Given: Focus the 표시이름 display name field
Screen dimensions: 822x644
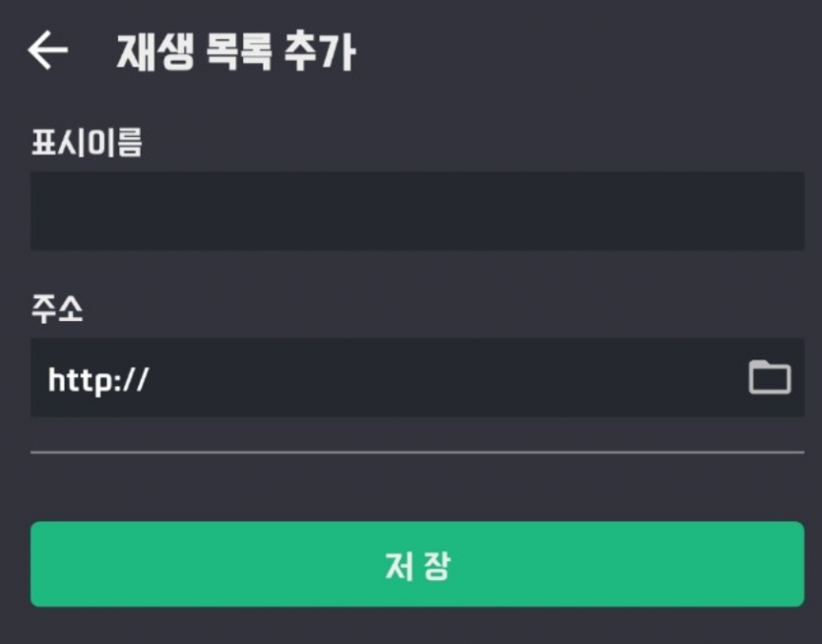Looking at the screenshot, I should point(417,211).
